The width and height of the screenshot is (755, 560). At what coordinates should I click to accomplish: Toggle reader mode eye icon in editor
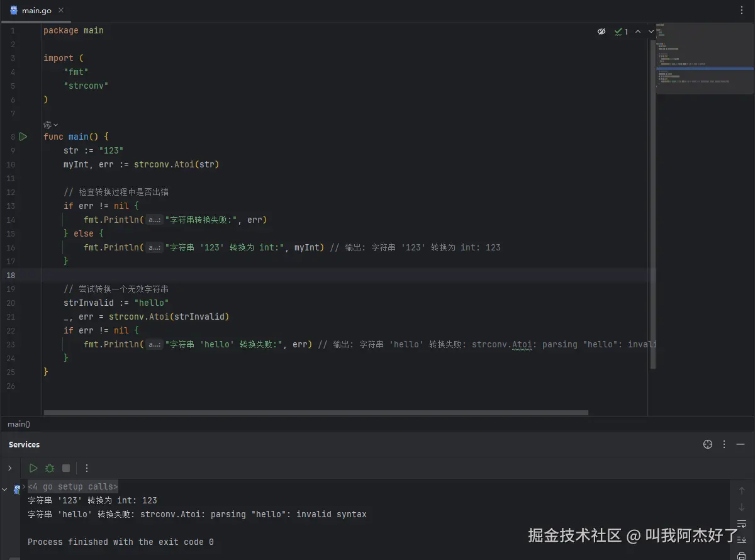601,31
